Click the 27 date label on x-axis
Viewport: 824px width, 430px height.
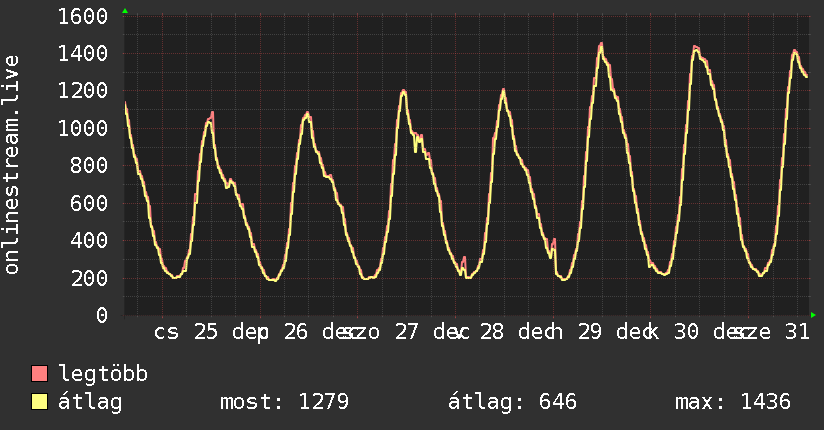pyautogui.click(x=407, y=332)
